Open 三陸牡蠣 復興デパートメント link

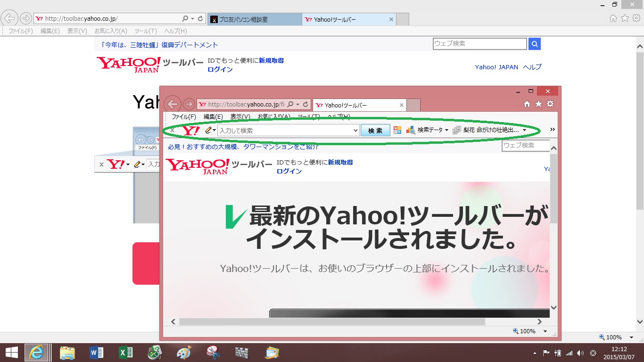(x=159, y=45)
